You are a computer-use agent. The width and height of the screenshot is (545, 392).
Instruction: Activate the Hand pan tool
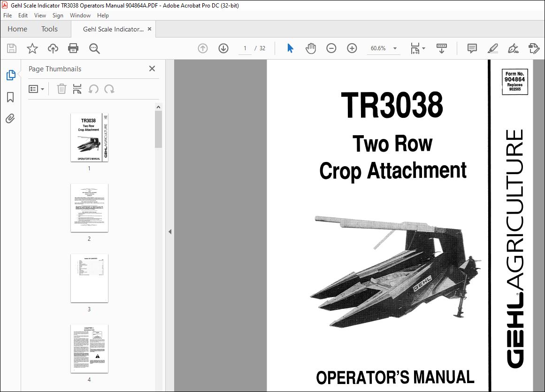pyautogui.click(x=311, y=48)
